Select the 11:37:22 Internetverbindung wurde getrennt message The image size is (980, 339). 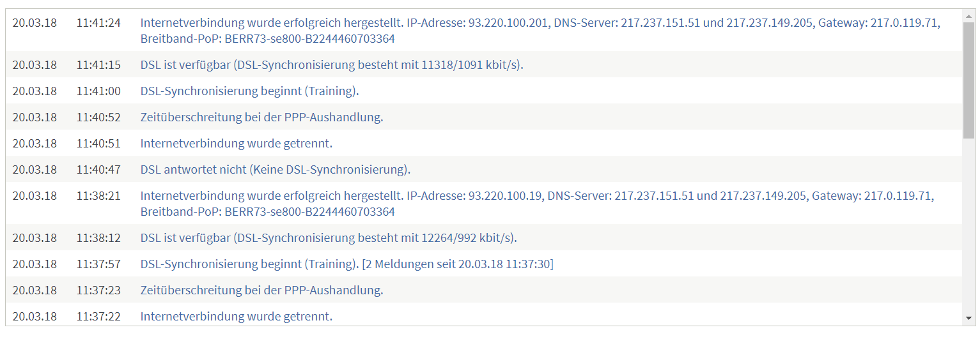tap(236, 316)
